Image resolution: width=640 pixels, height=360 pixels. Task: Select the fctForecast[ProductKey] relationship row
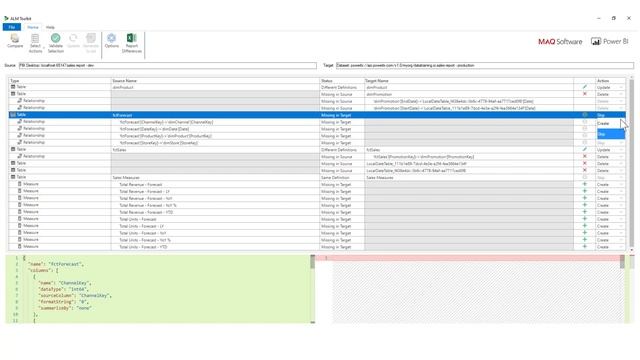(x=317, y=136)
